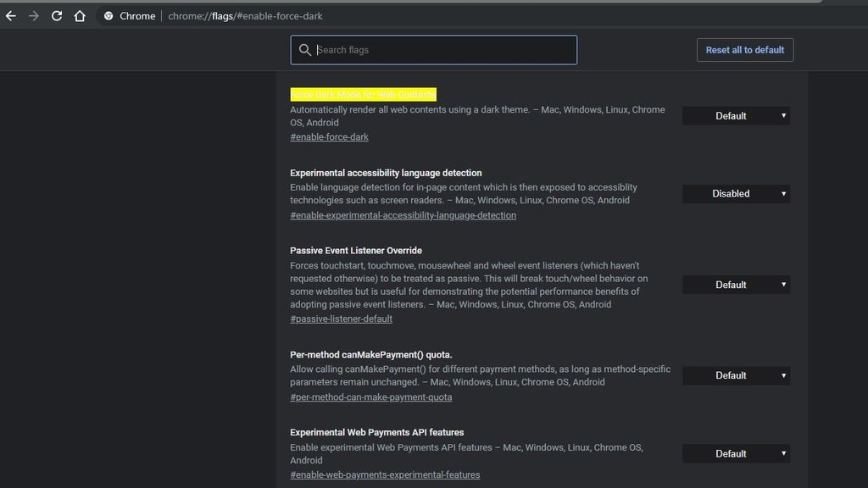Click the forward navigation arrow
868x488 pixels.
click(x=33, y=15)
